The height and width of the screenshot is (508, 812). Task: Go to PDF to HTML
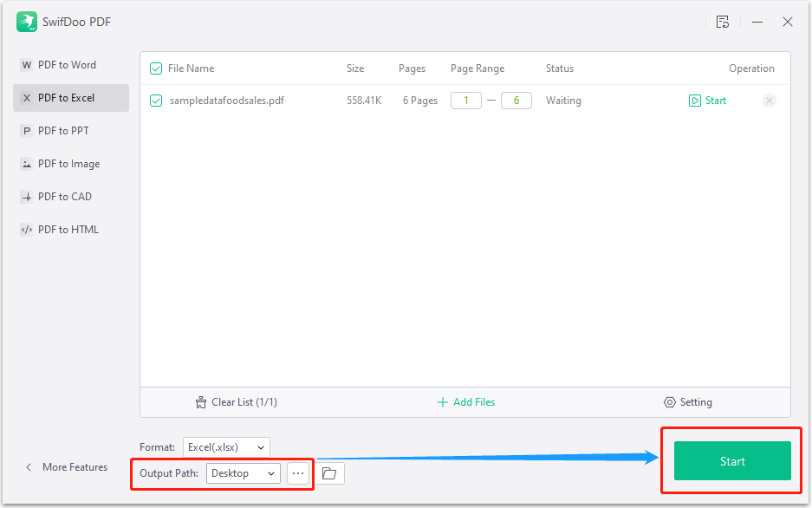71,230
